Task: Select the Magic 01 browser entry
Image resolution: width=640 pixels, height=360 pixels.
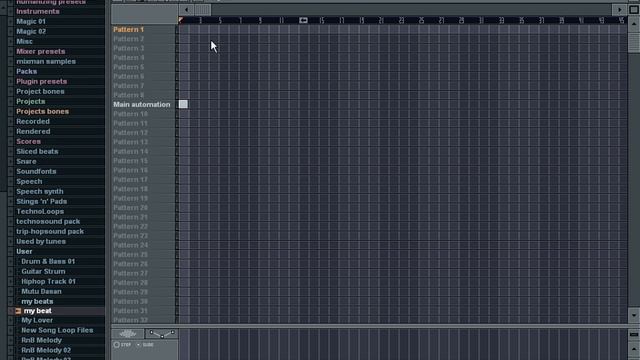Action: [x=31, y=21]
